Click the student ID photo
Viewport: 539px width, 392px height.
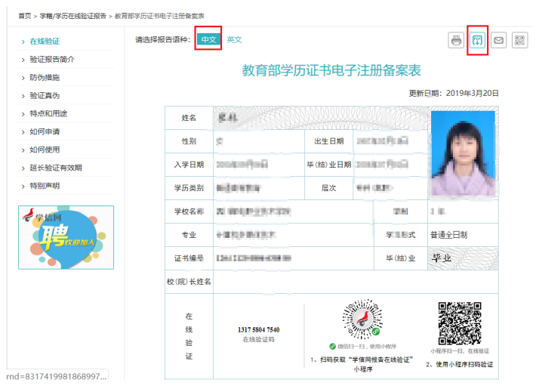(463, 153)
